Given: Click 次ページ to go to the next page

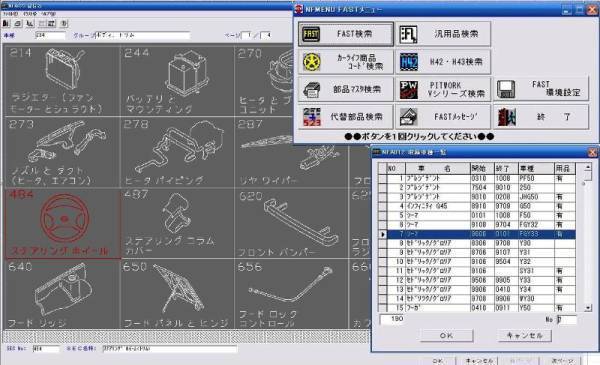Looking at the screenshot, I should 562,361.
